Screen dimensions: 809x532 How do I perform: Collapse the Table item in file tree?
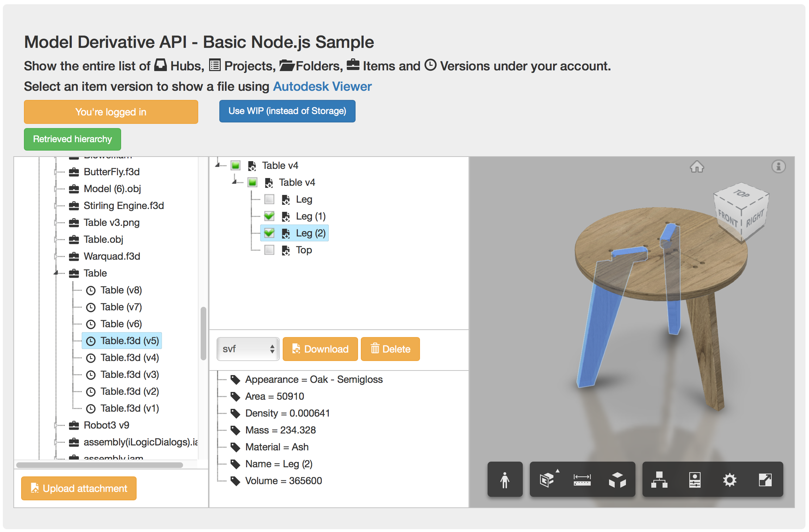point(56,273)
